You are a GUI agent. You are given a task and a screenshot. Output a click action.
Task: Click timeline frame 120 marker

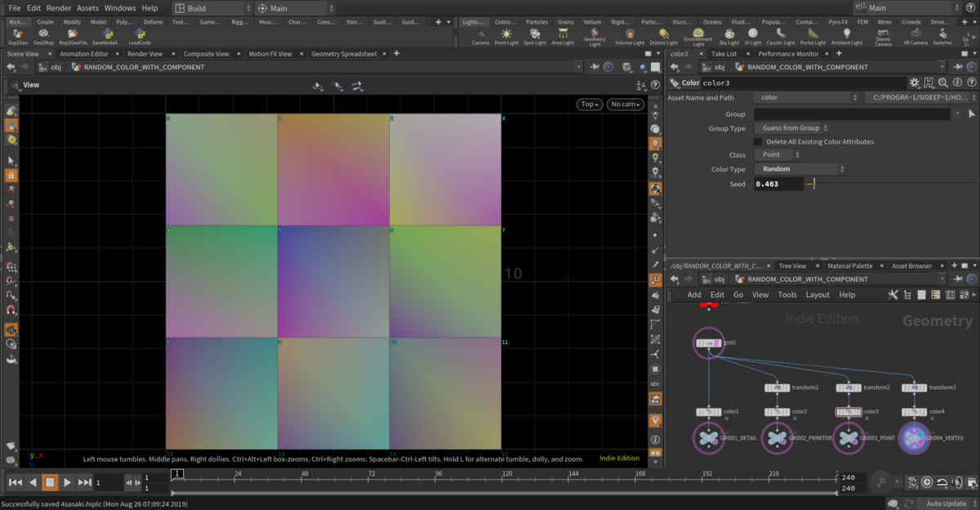pos(507,473)
